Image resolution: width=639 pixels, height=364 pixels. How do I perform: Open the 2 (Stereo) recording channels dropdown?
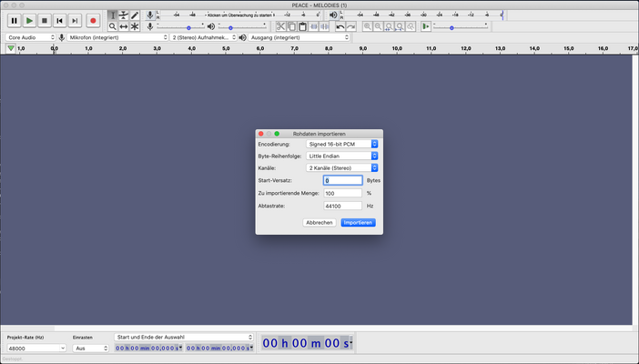click(203, 37)
